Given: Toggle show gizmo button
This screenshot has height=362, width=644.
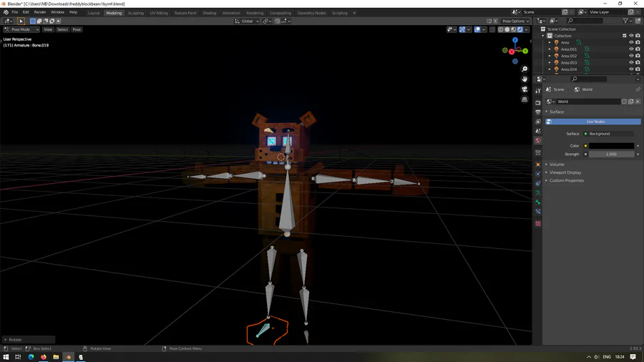Looking at the screenshot, I should pos(462,29).
